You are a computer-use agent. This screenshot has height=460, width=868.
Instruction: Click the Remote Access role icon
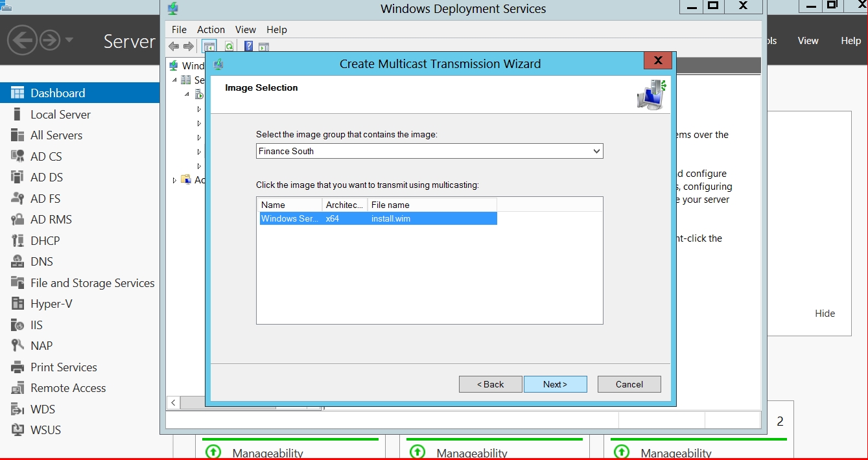18,387
